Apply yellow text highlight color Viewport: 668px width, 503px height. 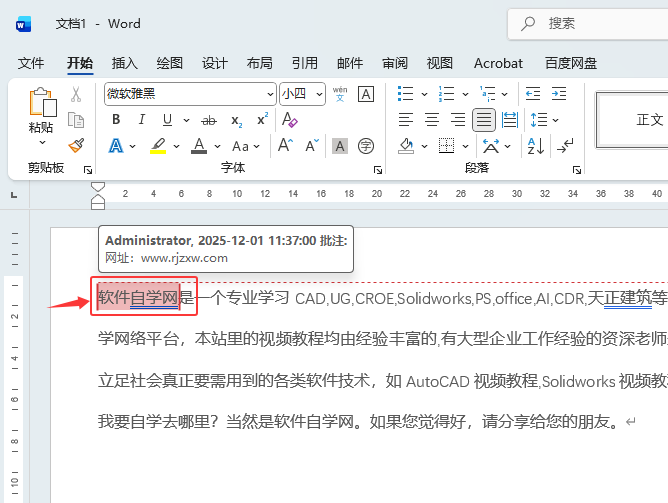pyautogui.click(x=158, y=146)
